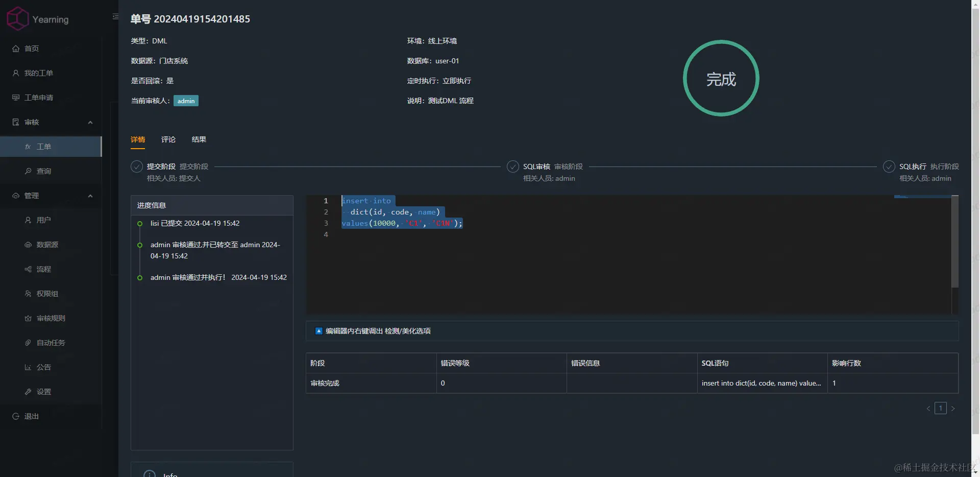The width and height of the screenshot is (980, 477).
Task: Click the 错误信息 column header
Action: (x=632, y=363)
